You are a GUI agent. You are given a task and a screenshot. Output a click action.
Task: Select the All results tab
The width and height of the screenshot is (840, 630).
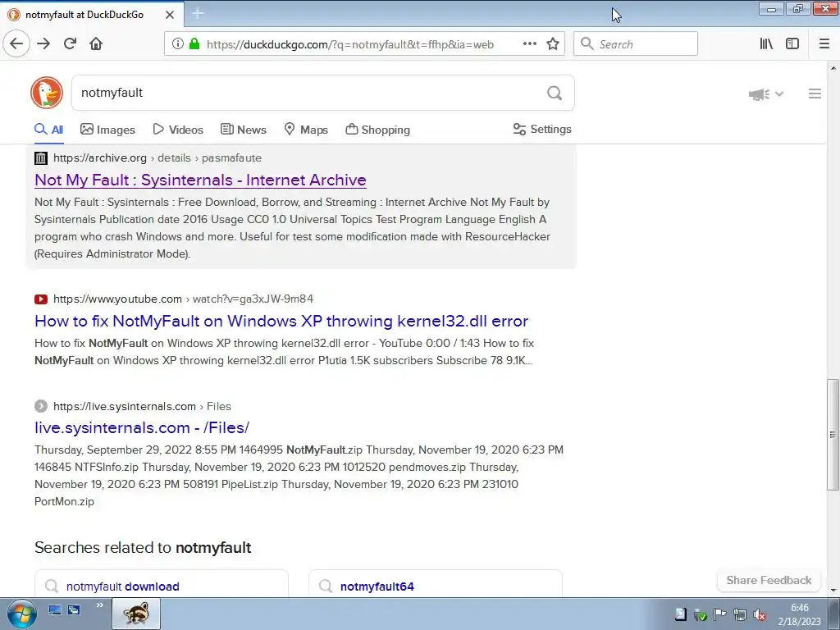point(48,130)
